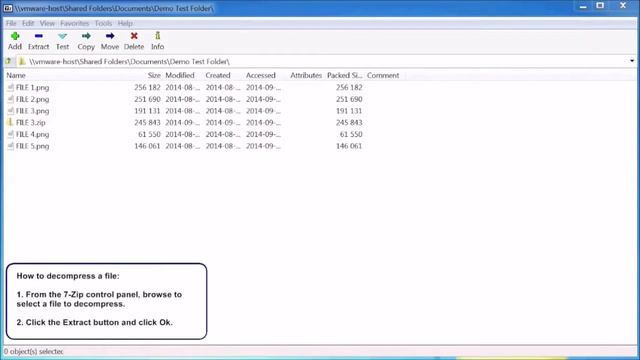640x360 pixels.
Task: Maximize the 7-Zip window
Action: pos(600,6)
